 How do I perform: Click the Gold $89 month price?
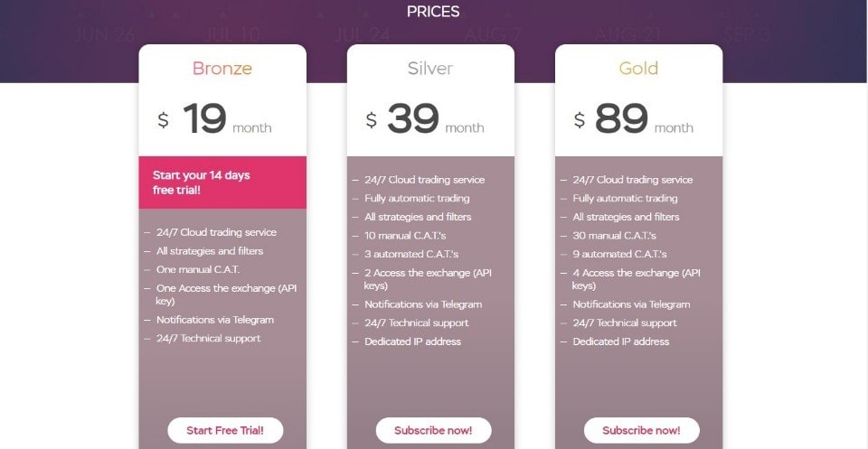pos(634,120)
